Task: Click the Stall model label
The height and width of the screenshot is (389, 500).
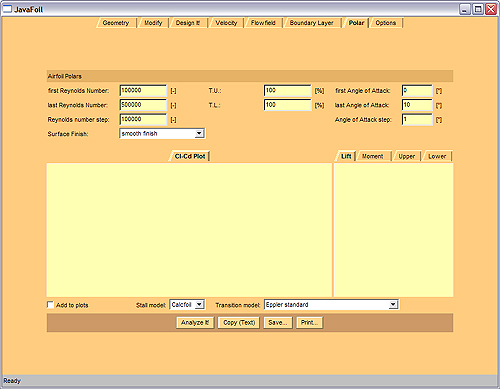Action: (151, 305)
